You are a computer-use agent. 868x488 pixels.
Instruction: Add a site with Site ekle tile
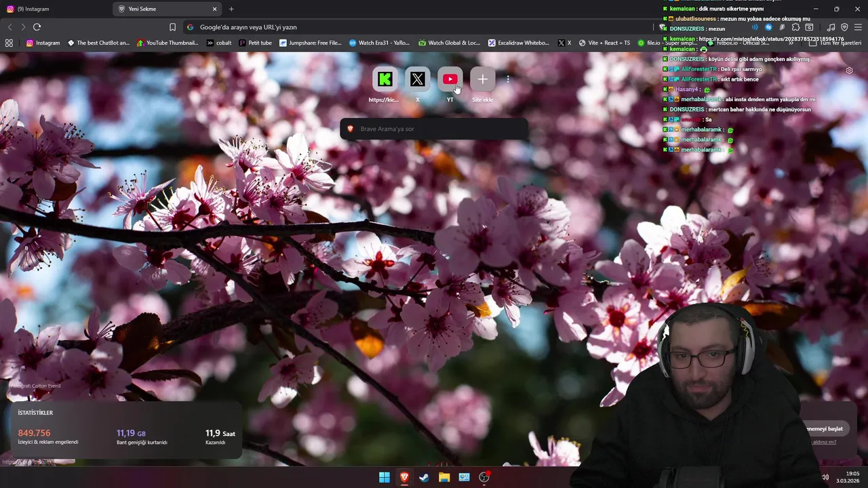click(482, 79)
